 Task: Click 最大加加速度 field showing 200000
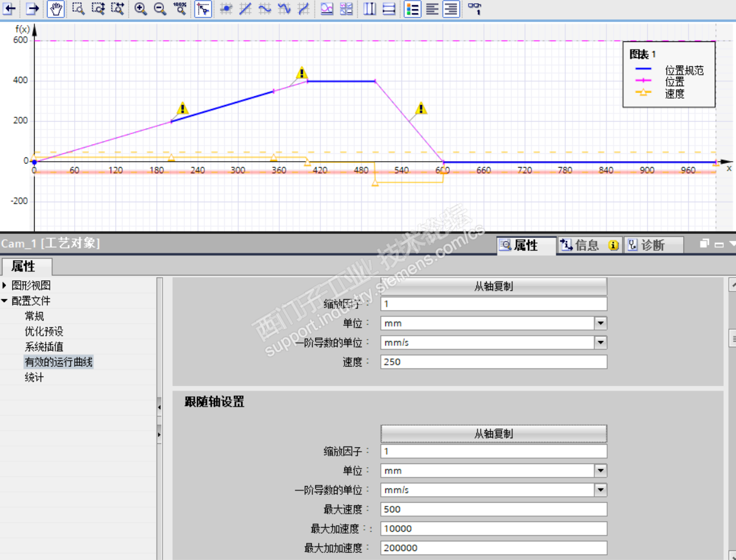click(493, 548)
